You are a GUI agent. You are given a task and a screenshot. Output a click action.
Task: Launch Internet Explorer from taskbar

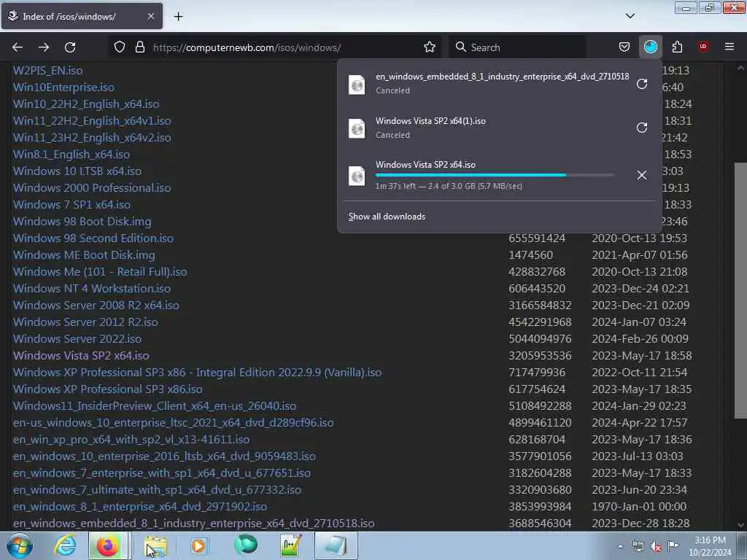(65, 545)
